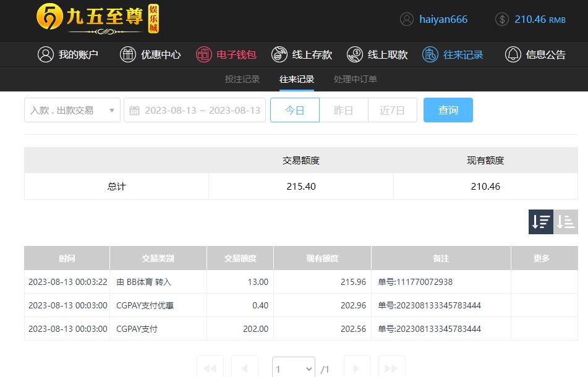Sort records in descending order
The width and height of the screenshot is (588, 377).
coord(541,222)
